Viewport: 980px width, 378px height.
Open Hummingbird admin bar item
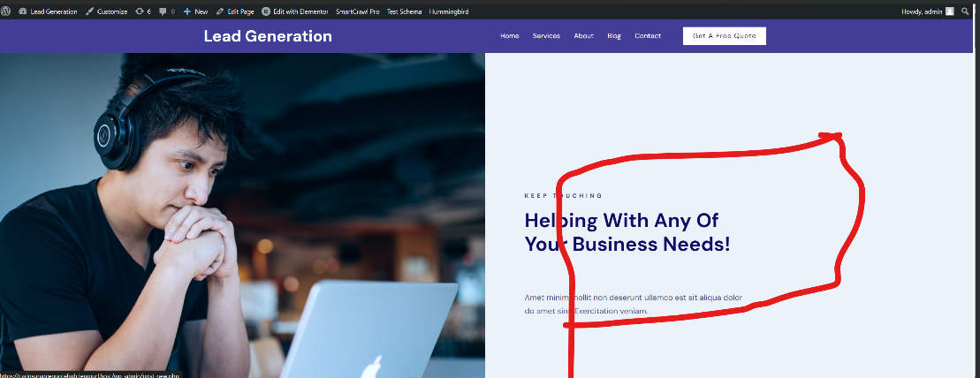pyautogui.click(x=449, y=11)
